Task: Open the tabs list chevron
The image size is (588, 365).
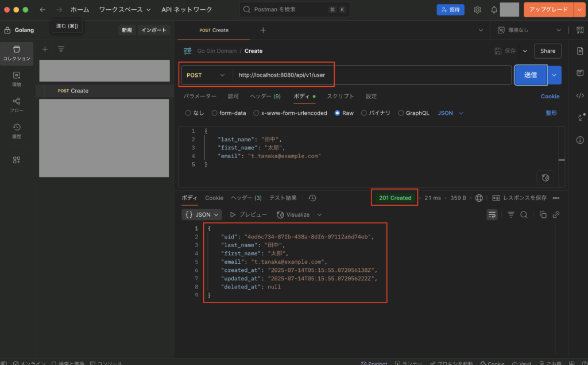Action: click(481, 30)
